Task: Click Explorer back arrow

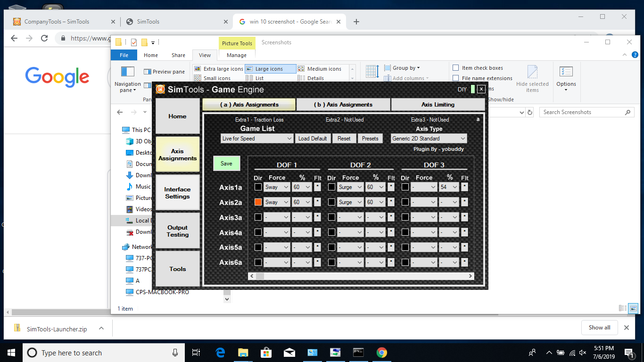Action: pos(120,112)
